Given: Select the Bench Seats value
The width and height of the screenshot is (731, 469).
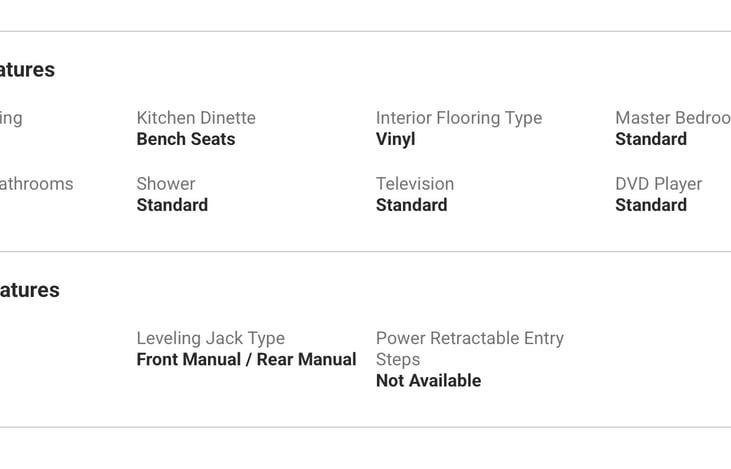Looking at the screenshot, I should pos(186,139).
